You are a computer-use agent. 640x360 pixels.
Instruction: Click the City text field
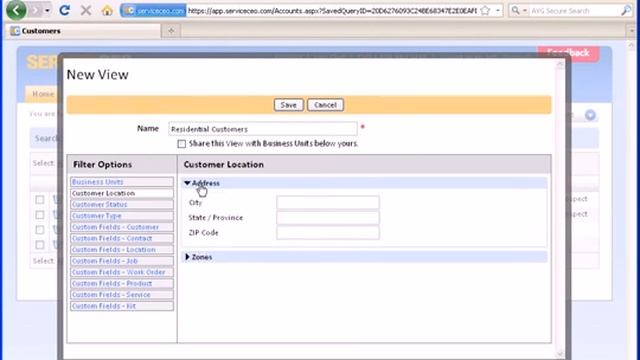[328, 202]
